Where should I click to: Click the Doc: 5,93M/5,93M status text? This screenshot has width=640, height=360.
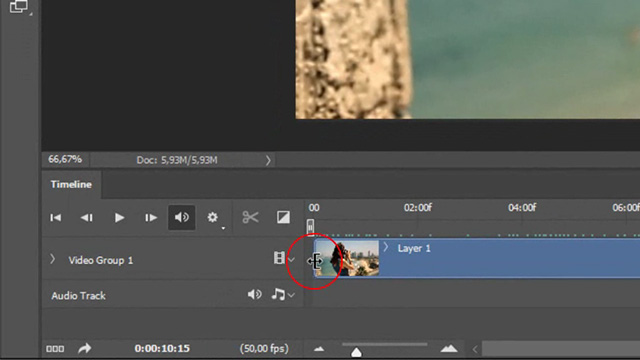(177, 160)
